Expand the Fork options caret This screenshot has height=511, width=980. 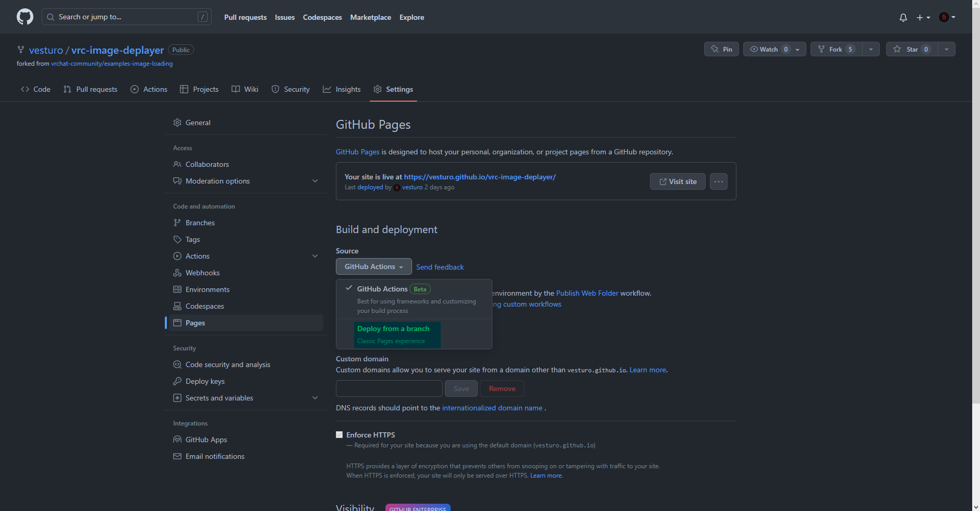click(871, 49)
